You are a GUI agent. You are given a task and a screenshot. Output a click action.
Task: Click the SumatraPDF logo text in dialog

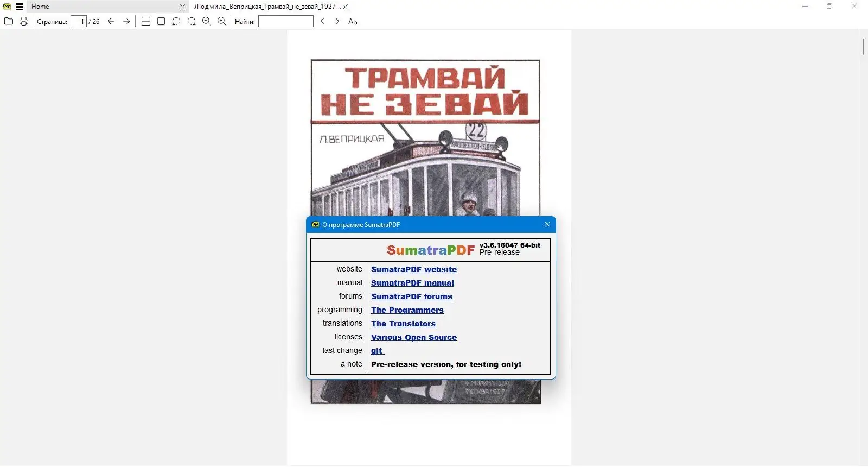(x=431, y=250)
